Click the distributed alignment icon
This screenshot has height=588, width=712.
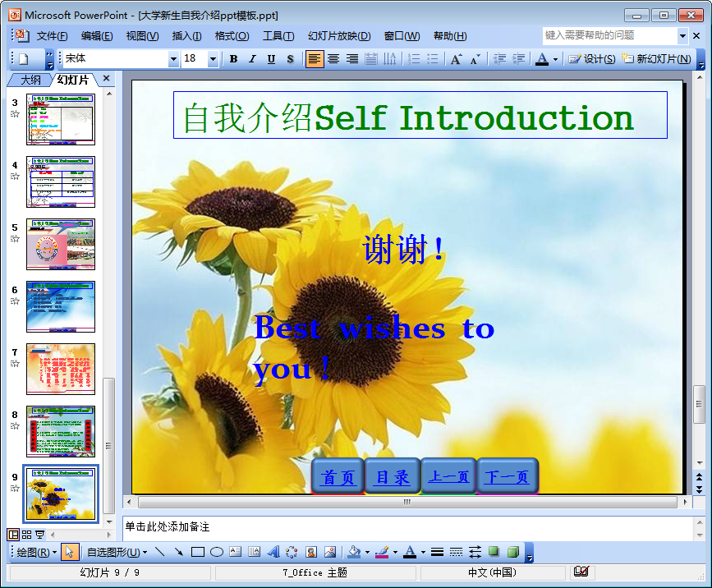pyautogui.click(x=371, y=59)
